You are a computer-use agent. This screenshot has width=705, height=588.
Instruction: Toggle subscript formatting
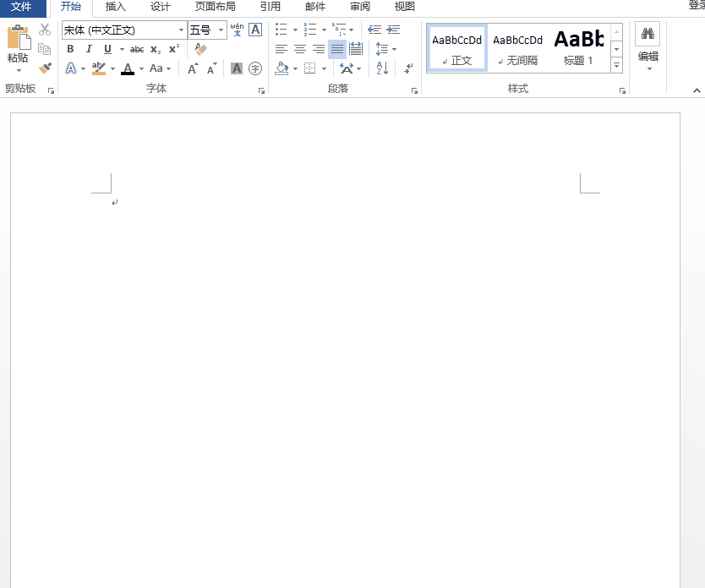click(156, 49)
